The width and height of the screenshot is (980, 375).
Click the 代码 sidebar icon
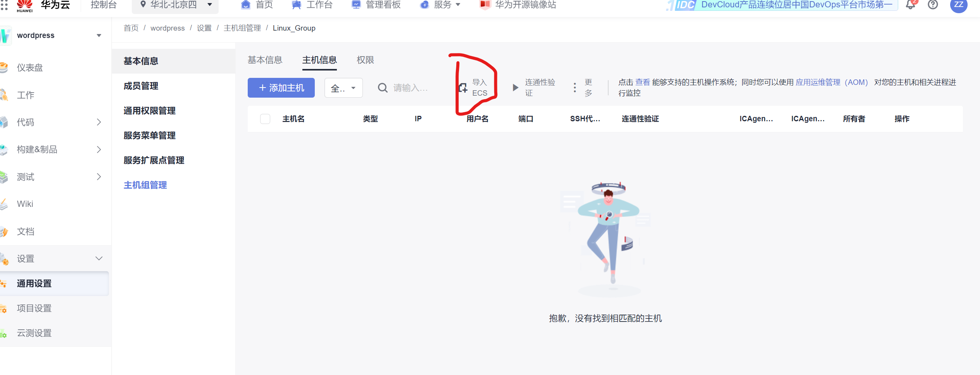(4, 122)
